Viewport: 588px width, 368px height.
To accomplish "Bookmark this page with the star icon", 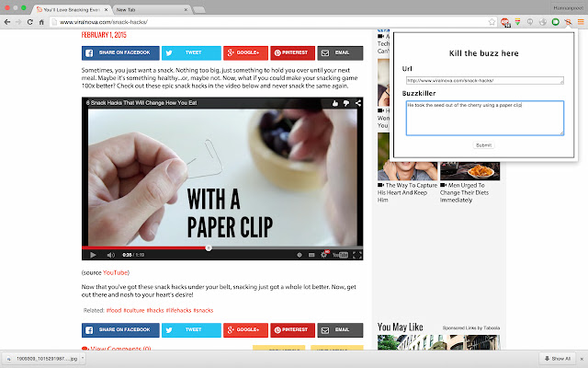I will click(492, 22).
